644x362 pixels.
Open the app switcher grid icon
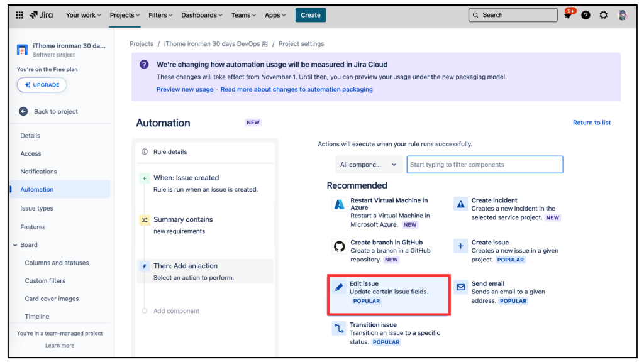pos(19,15)
